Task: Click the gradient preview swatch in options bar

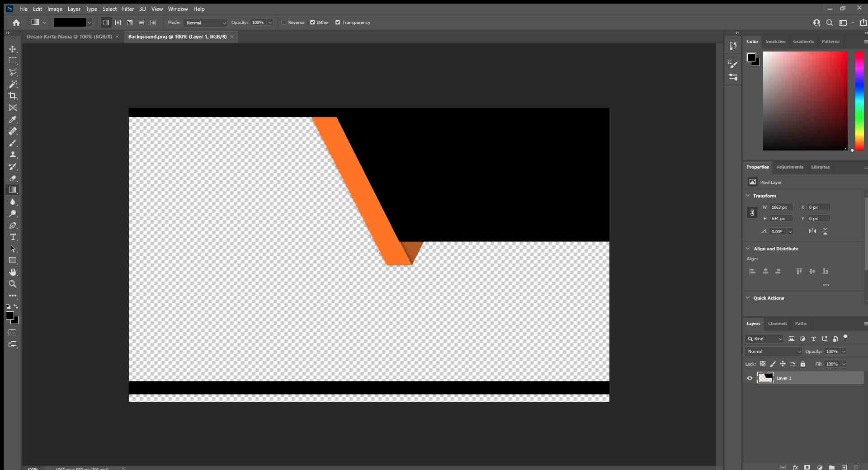Action: coord(70,23)
